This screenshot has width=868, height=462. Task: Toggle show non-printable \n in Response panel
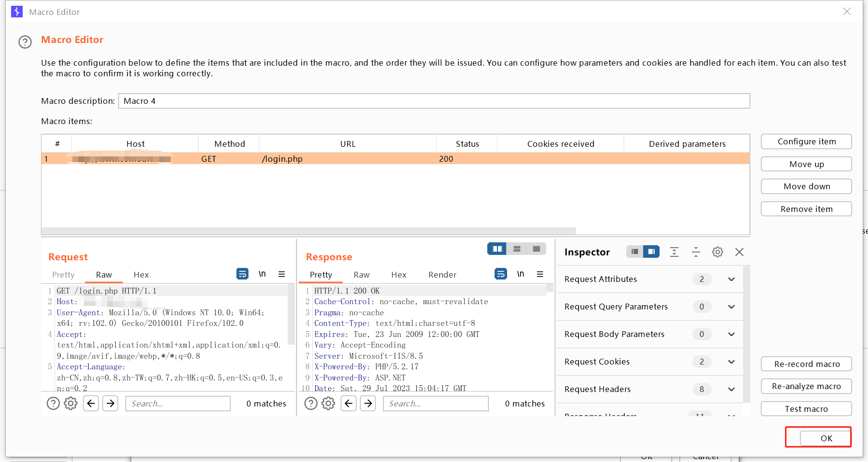[521, 274]
